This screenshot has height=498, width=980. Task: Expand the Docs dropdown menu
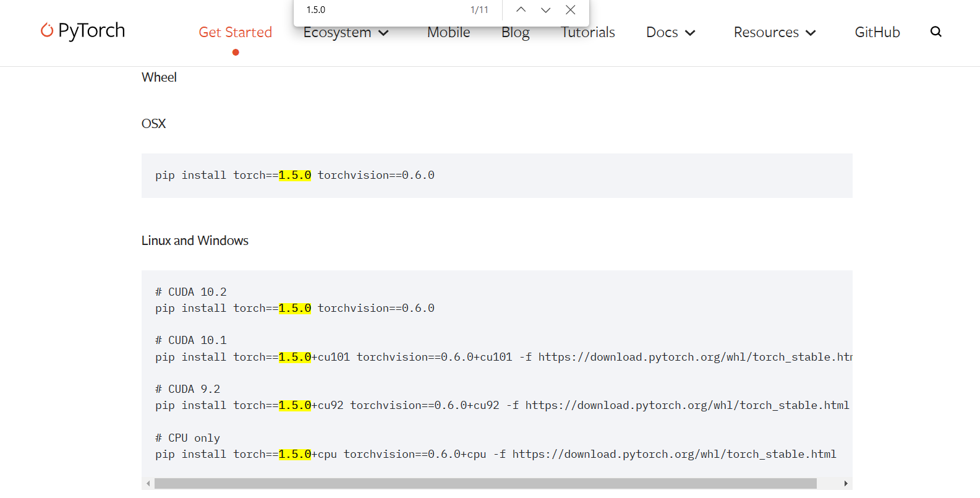pos(671,32)
